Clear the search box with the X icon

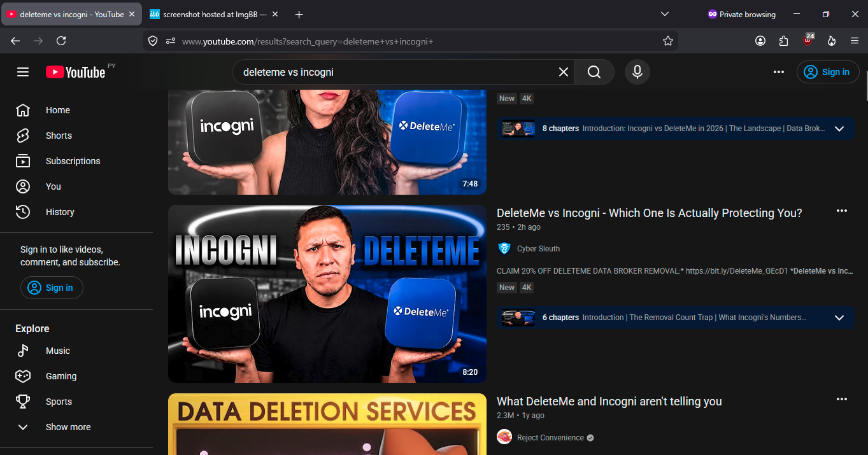tap(563, 72)
